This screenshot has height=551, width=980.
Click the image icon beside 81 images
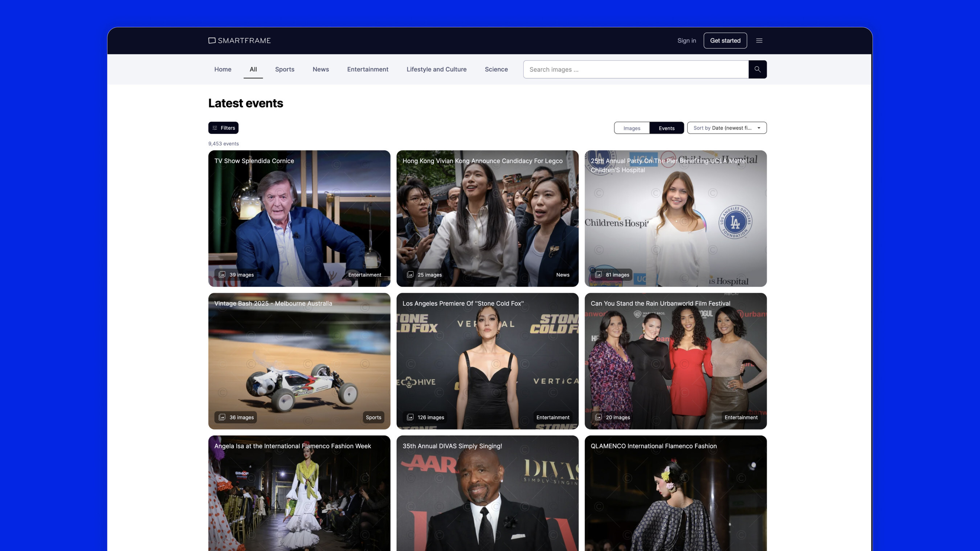coord(599,275)
